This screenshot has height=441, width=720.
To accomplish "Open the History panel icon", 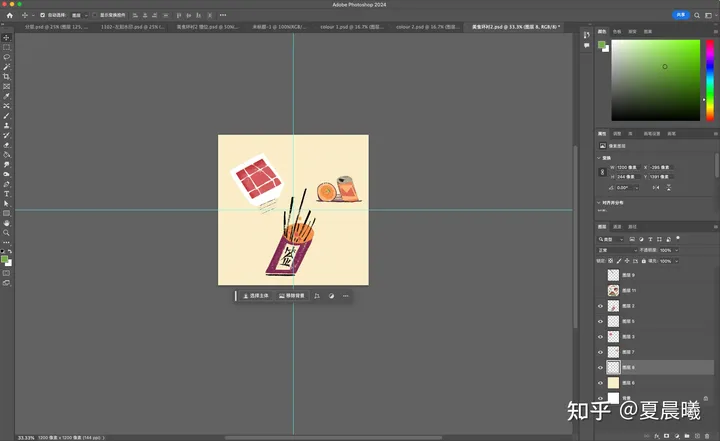I will click(x=586, y=35).
